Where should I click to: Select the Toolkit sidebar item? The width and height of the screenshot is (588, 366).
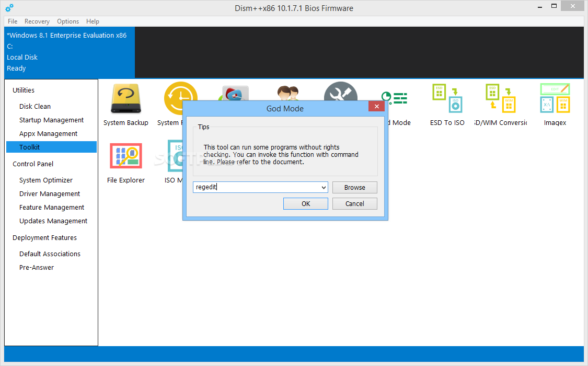click(x=51, y=147)
